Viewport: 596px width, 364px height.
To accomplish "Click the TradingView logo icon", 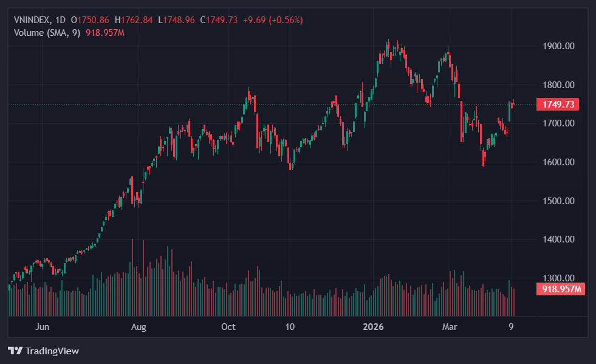I will (x=15, y=351).
